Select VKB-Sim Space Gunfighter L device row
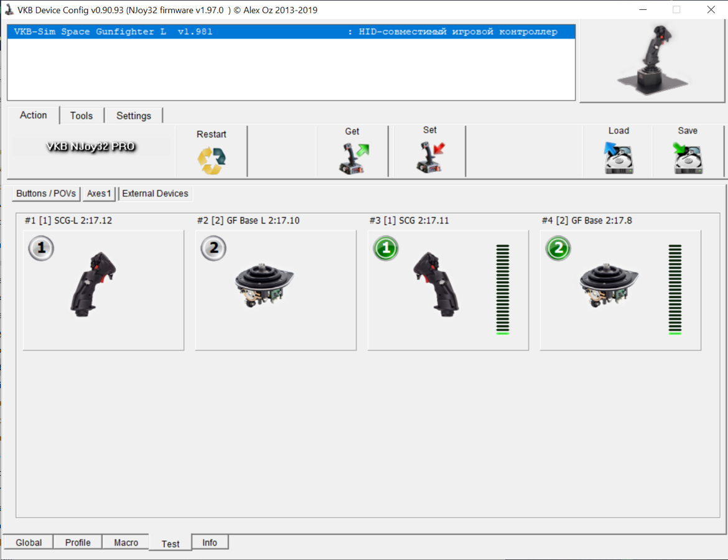Screen dimensions: 728x560 [x=291, y=32]
